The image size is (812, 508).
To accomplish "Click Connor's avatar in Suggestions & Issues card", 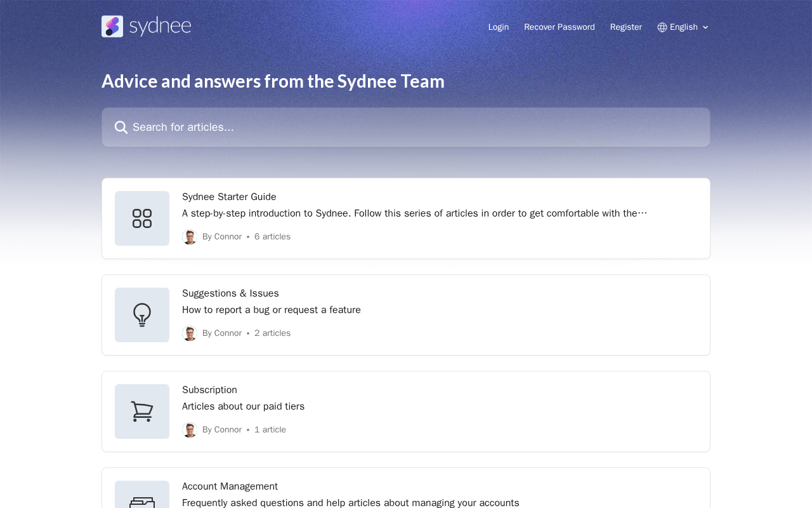I will [x=190, y=333].
